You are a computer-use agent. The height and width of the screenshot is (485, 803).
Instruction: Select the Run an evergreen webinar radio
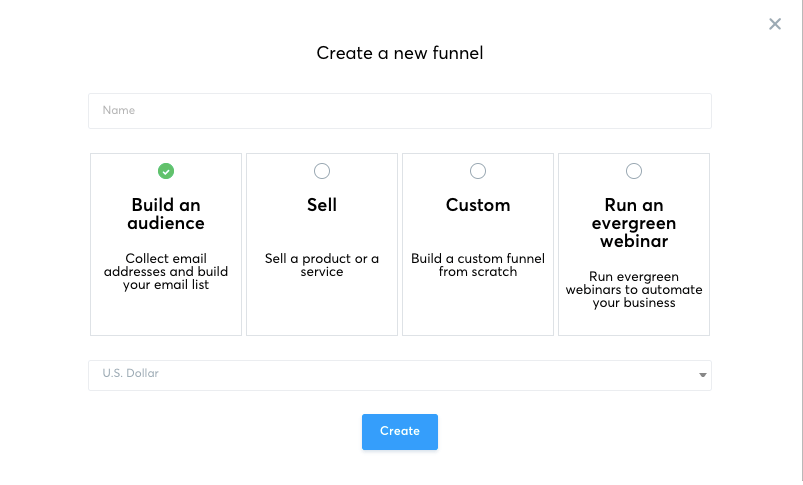click(x=634, y=171)
